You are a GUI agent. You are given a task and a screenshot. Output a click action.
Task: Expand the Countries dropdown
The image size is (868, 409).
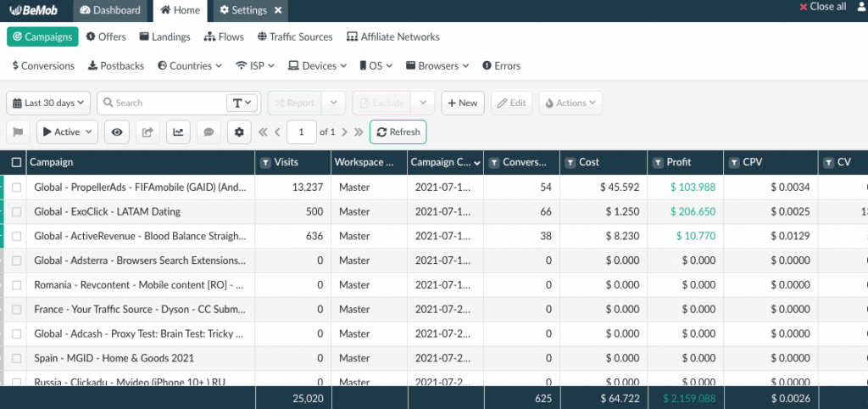(x=190, y=65)
